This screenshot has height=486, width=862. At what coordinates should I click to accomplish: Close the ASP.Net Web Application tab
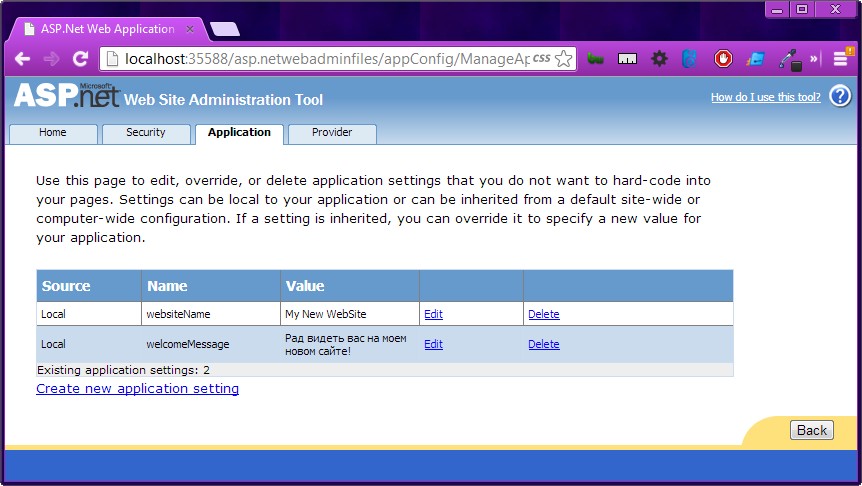pos(190,29)
